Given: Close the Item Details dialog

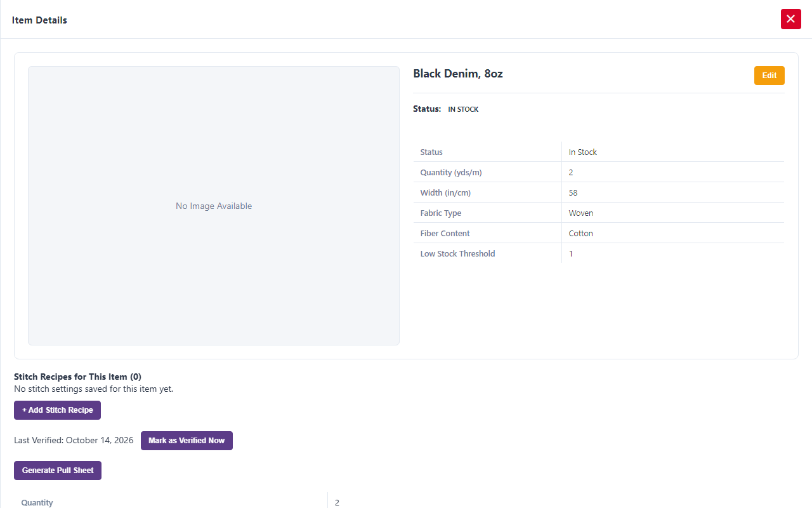Looking at the screenshot, I should tap(790, 19).
